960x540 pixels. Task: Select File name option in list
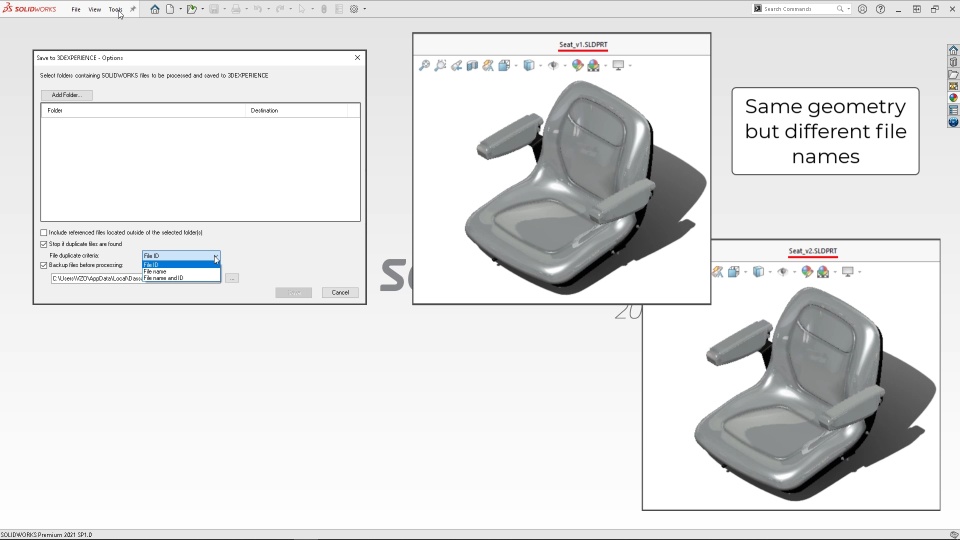[181, 271]
